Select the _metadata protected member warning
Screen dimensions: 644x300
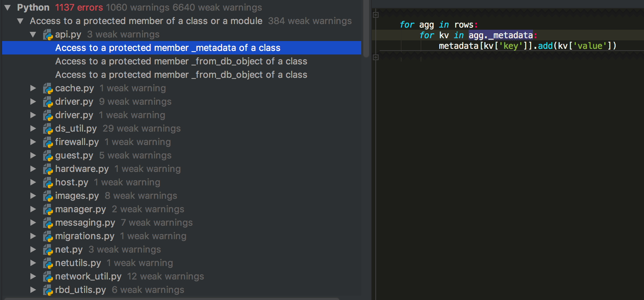[168, 48]
